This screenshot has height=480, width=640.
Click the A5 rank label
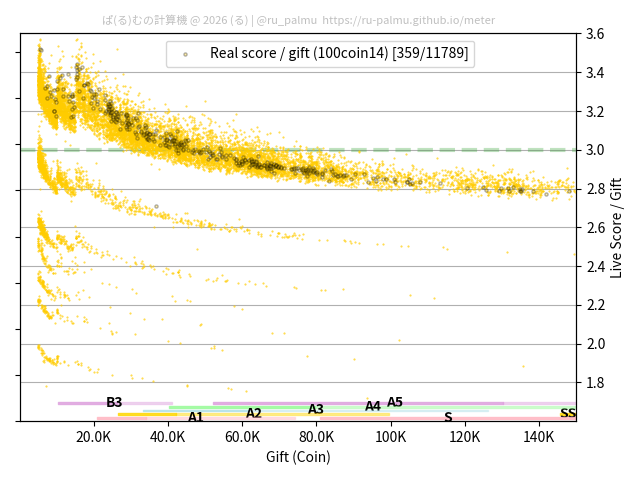point(395,402)
